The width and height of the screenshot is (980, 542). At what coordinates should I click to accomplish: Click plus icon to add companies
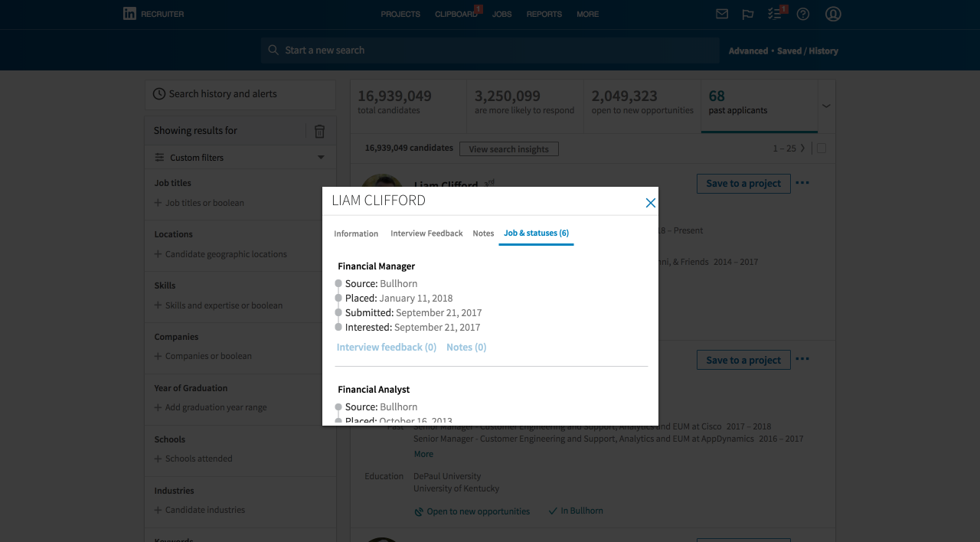click(x=158, y=356)
